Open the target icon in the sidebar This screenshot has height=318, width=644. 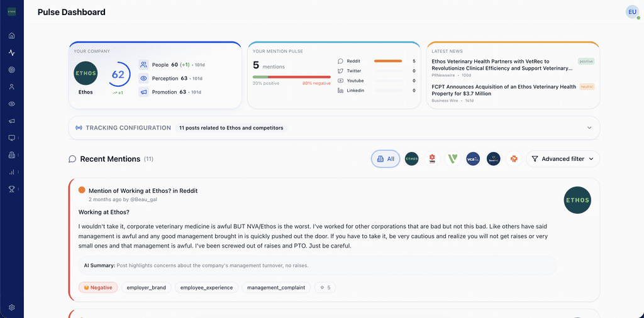coord(12,70)
